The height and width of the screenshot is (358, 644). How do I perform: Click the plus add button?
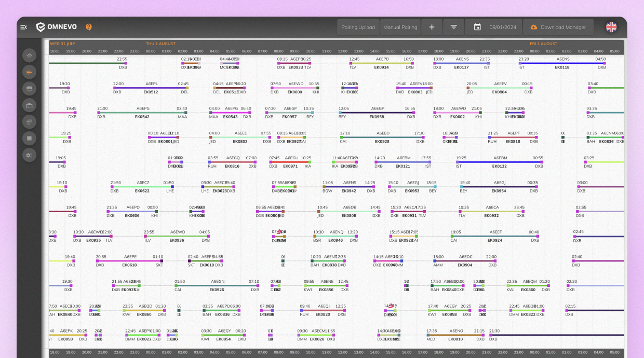pyautogui.click(x=432, y=27)
